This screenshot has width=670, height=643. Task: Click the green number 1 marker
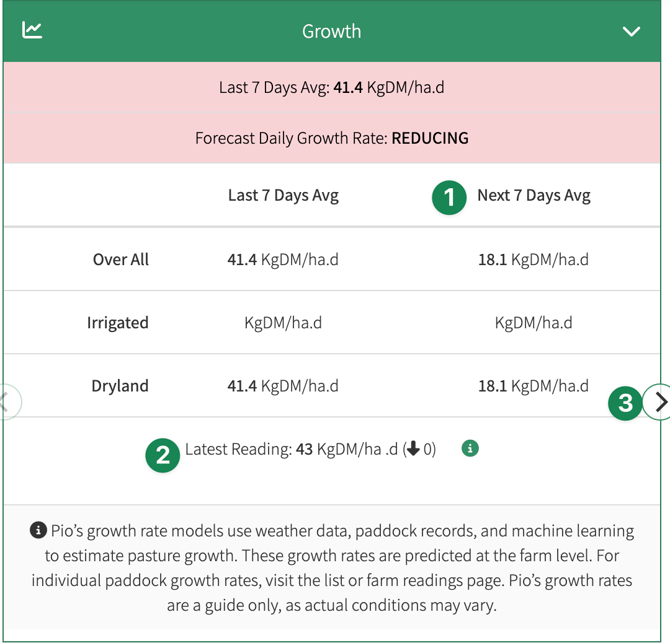point(449,197)
